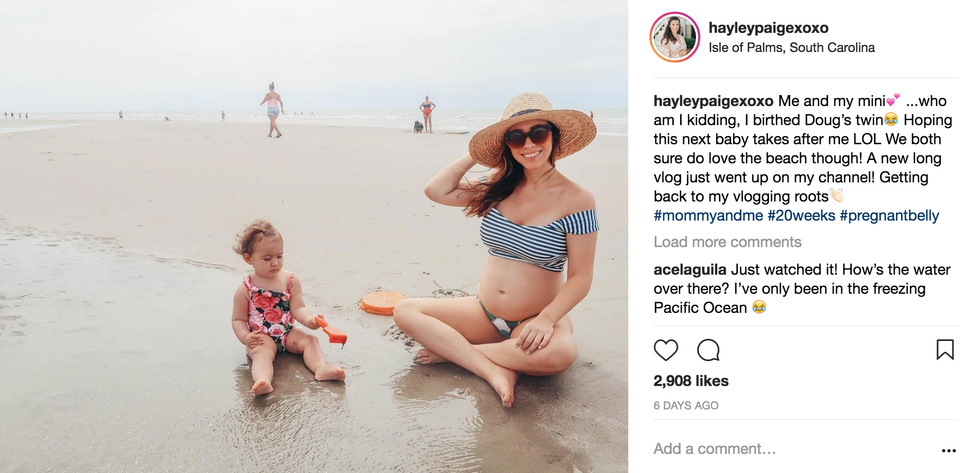The image size is (980, 473).
Task: Click the 6 DAYS AGO timestamp
Action: pos(686,406)
